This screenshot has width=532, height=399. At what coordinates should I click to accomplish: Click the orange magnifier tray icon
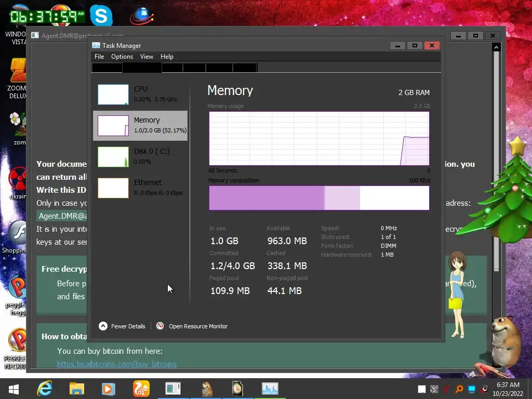(459, 389)
